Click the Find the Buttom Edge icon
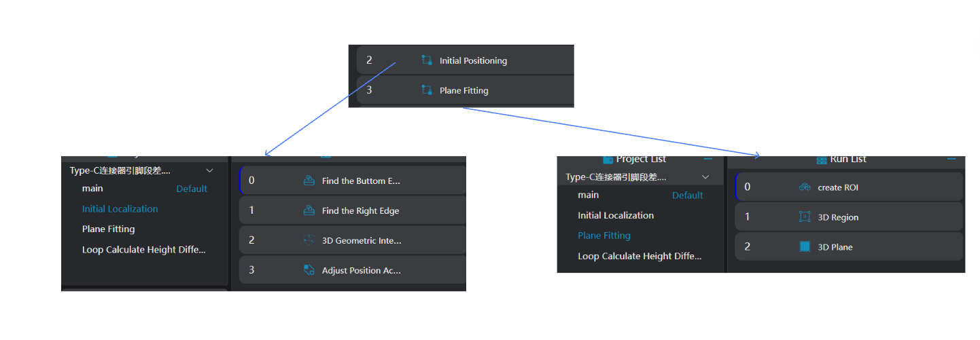980x340 pixels. coord(309,181)
